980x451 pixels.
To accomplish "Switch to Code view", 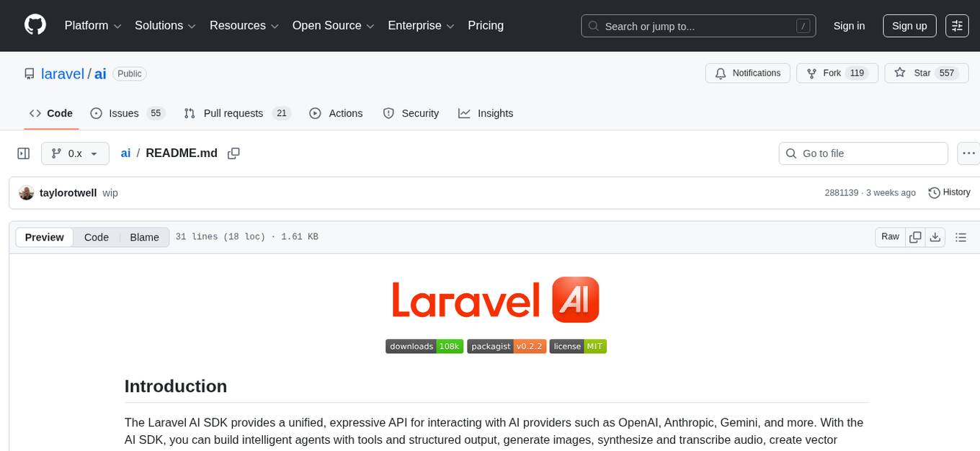I will click(x=97, y=238).
